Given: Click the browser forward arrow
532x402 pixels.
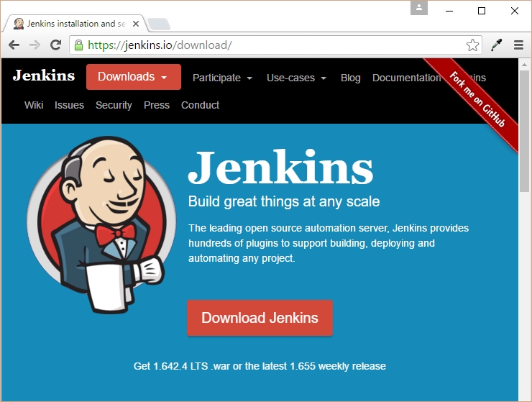Looking at the screenshot, I should [x=35, y=45].
